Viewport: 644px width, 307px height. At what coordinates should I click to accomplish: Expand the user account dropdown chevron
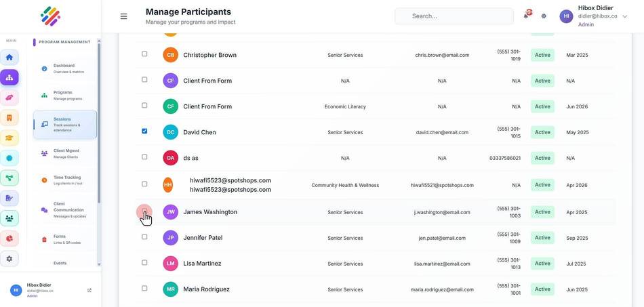(625, 16)
